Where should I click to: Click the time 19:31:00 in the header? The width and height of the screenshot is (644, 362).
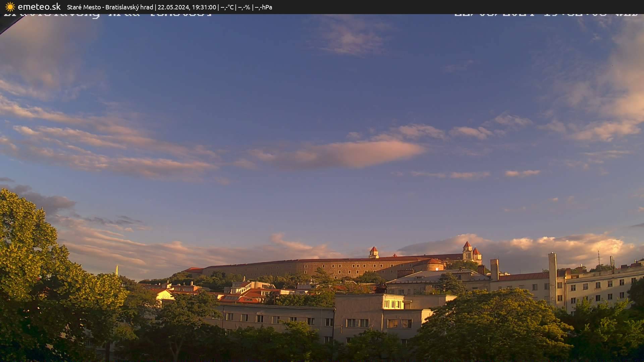point(205,7)
